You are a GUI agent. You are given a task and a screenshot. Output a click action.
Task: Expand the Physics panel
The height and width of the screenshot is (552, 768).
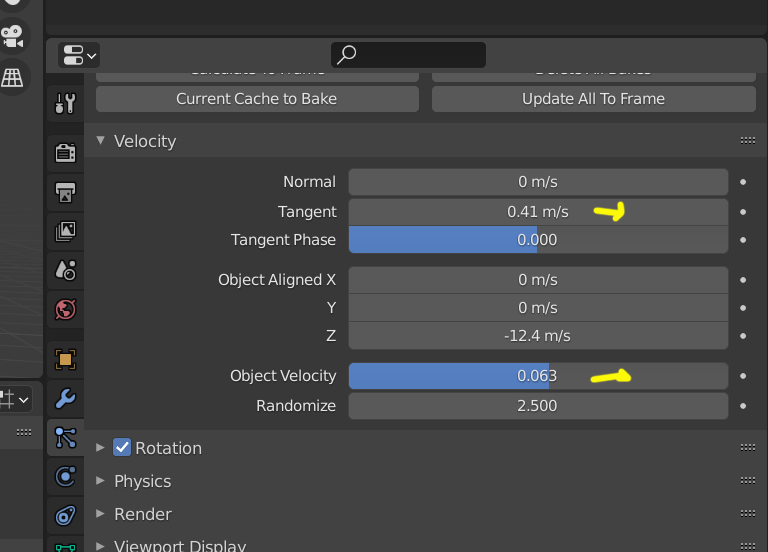(100, 481)
